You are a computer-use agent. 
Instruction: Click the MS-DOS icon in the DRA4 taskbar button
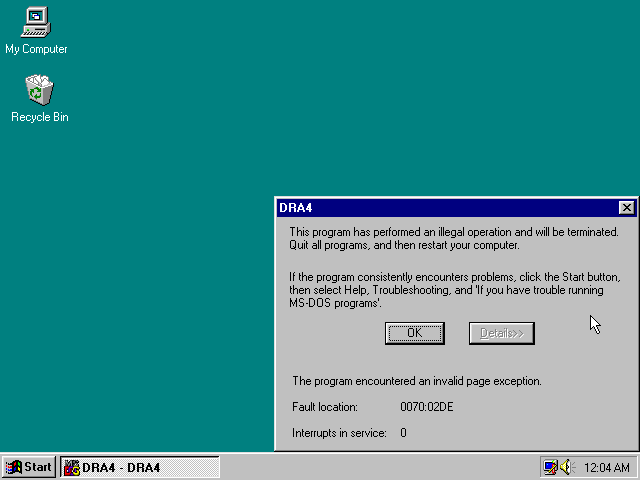72,467
